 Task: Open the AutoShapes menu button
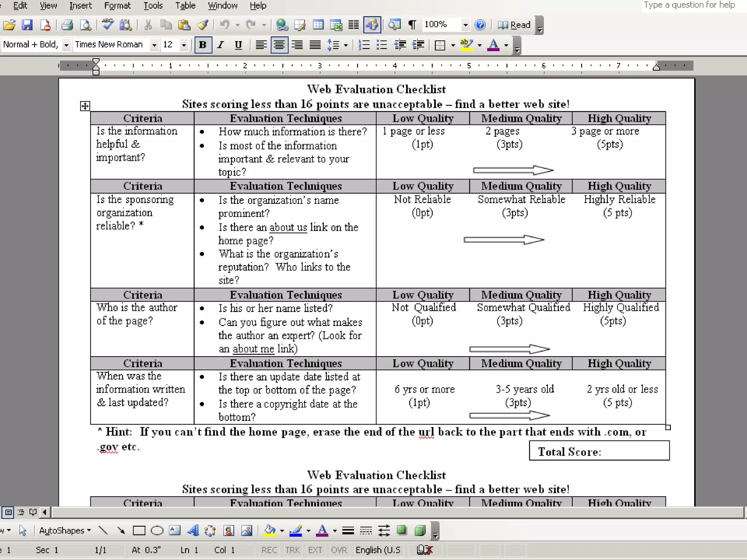coord(65,530)
